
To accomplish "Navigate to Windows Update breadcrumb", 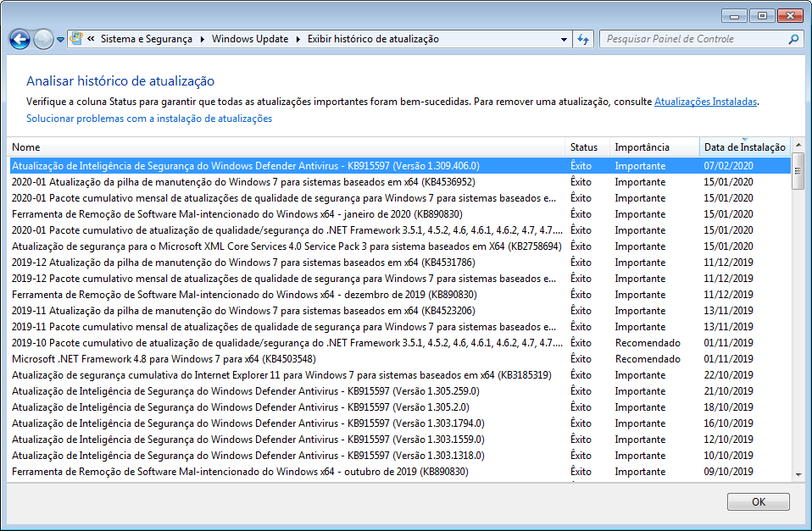I will [x=250, y=39].
